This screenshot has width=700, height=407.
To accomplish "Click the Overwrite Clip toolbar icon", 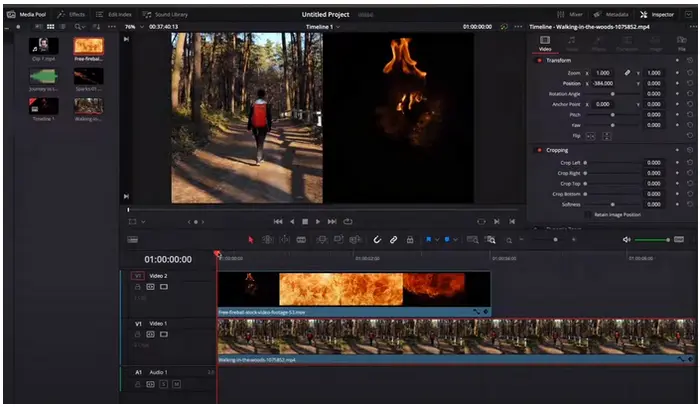I will (338, 240).
